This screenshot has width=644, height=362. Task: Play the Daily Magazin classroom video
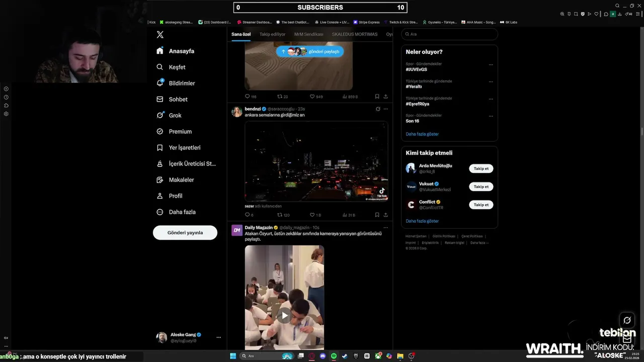[284, 316]
